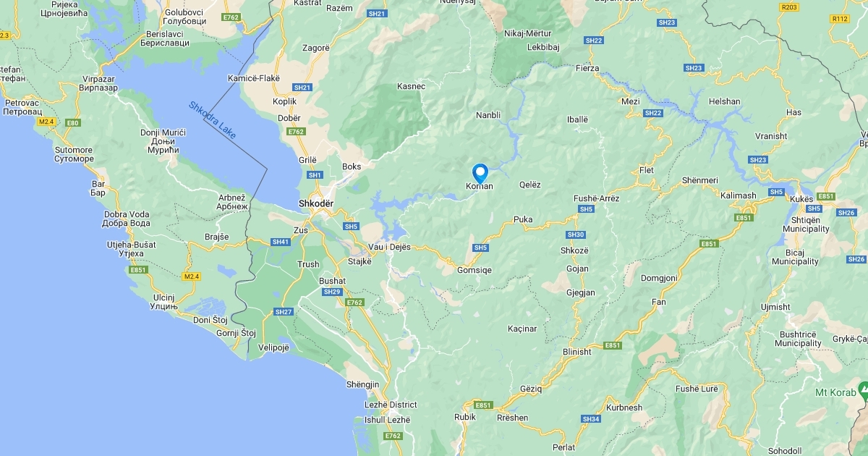Click the Rrëshen town label

513,418
